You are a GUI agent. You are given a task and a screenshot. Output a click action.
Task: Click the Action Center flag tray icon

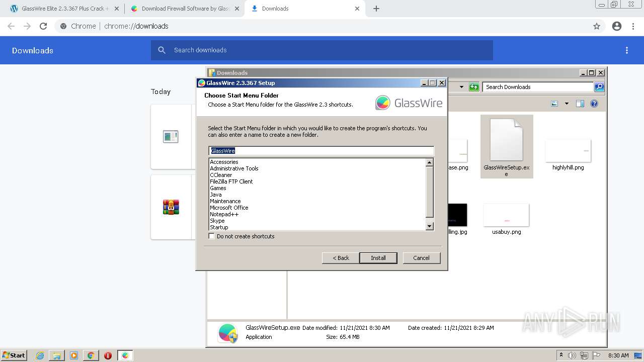pyautogui.click(x=596, y=355)
